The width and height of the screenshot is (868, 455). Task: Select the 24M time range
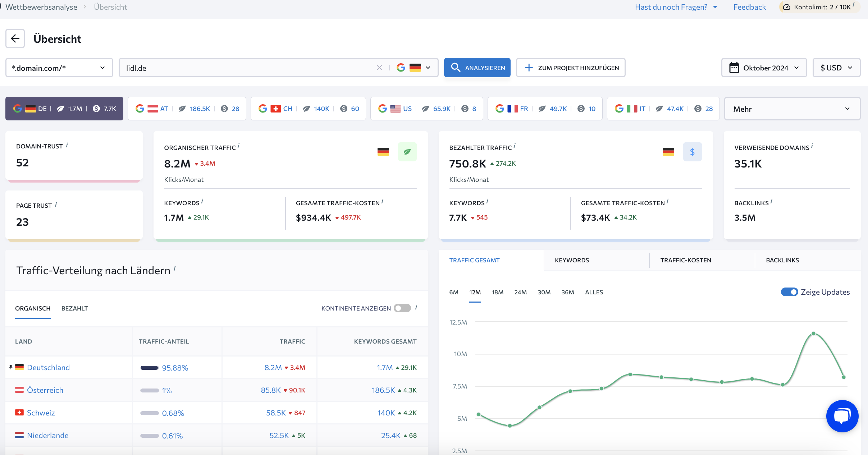click(520, 292)
